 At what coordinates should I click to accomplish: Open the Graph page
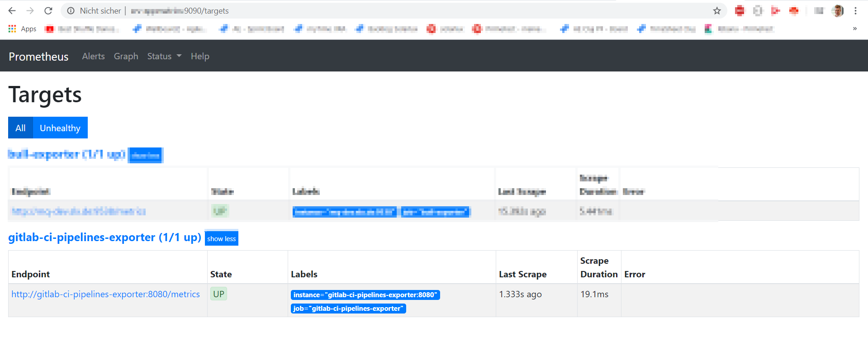pyautogui.click(x=126, y=56)
